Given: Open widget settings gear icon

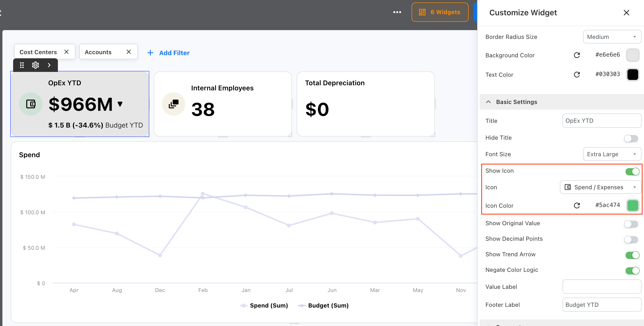Looking at the screenshot, I should point(36,65).
